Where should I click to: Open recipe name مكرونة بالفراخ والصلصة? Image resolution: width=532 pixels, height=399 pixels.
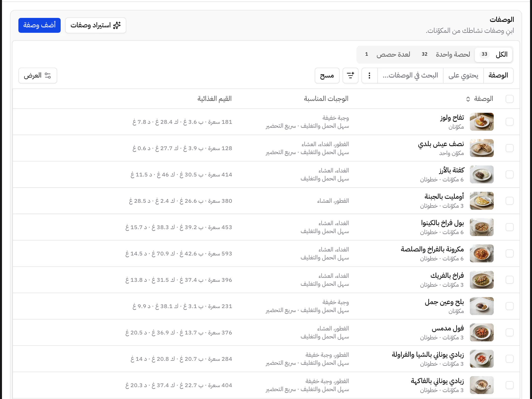(432, 249)
